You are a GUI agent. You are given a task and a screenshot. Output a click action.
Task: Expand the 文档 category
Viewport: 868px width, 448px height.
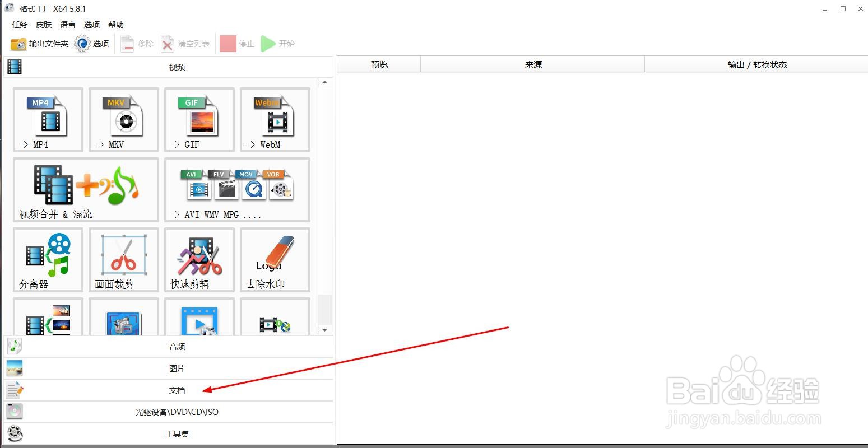(168, 390)
